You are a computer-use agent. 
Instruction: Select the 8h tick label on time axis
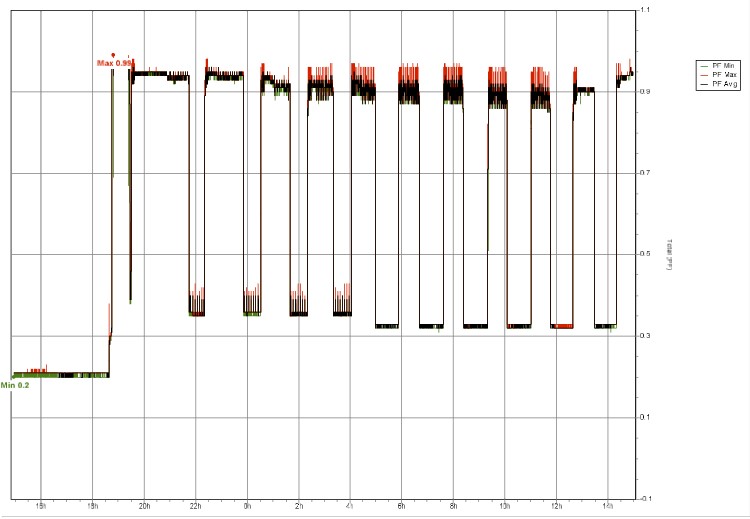453,507
